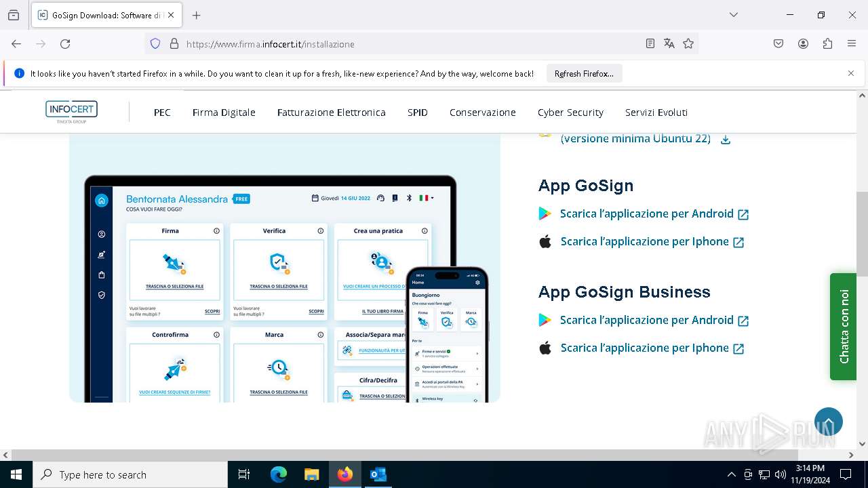Click the taskbar clock showing 3:14 PM
The width and height of the screenshot is (868, 488).
(810, 474)
